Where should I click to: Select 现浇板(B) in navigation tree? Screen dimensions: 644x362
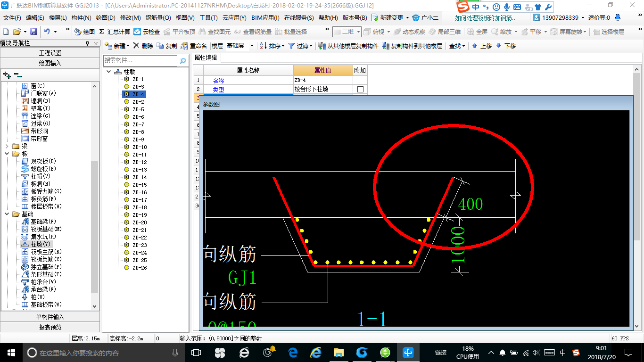39,161
